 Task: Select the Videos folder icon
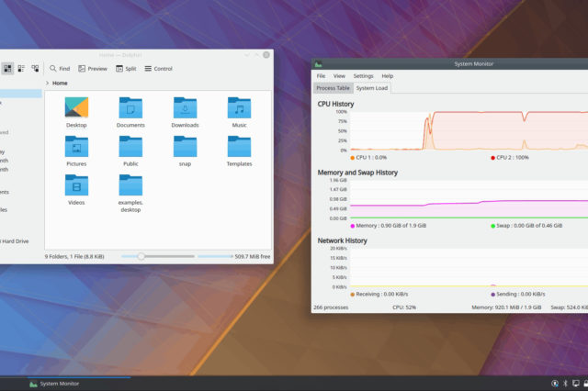(x=76, y=185)
